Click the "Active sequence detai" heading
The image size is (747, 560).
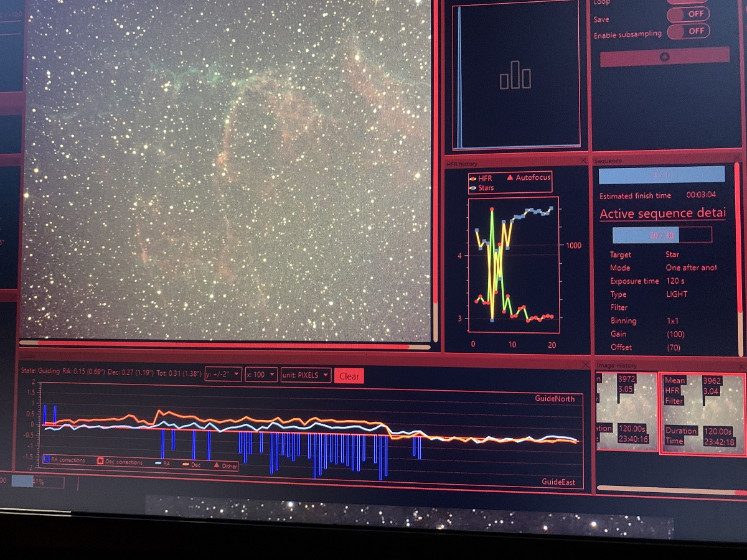[662, 214]
